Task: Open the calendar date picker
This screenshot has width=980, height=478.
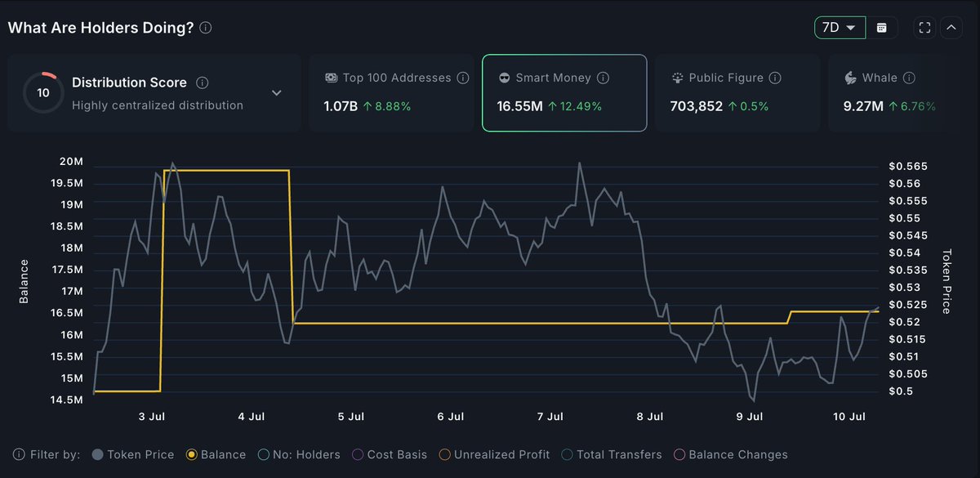Action: pyautogui.click(x=882, y=27)
